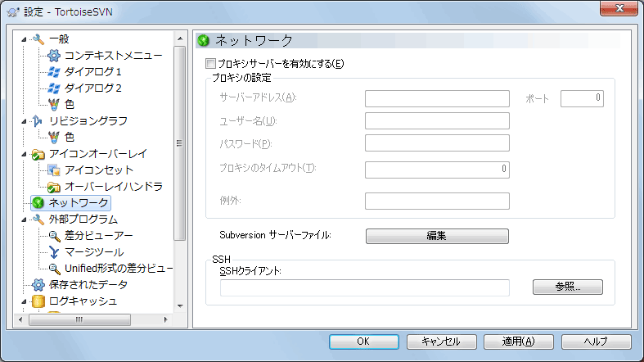Select コンテキストメニュー in settings tree
Screen dimensions: 644x362
(x=114, y=56)
